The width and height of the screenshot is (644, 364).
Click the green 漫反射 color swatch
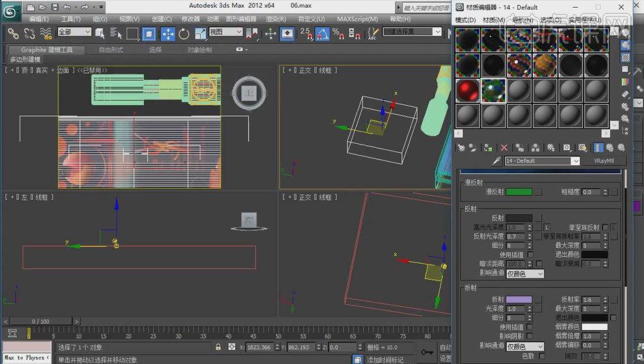click(x=519, y=192)
